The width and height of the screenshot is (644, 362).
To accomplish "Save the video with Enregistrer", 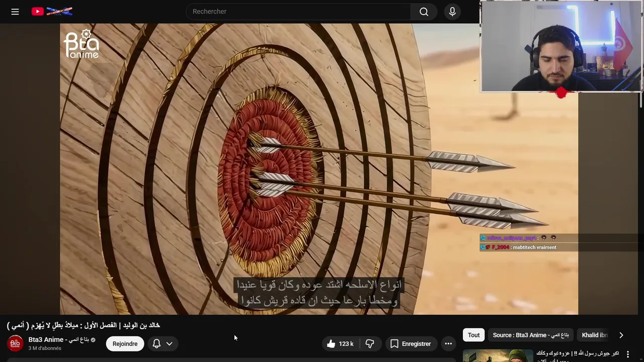I will [411, 344].
